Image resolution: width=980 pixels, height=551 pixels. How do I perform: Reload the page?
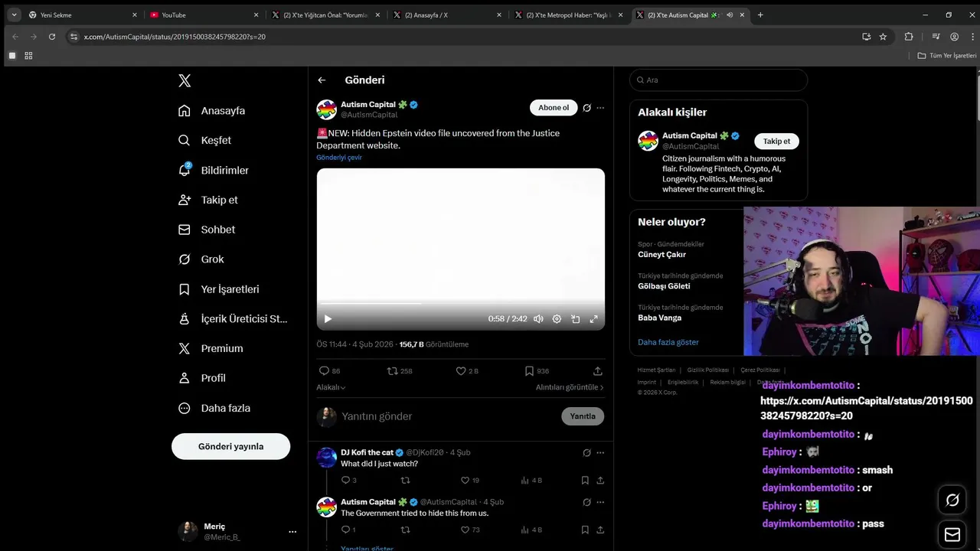[52, 37]
